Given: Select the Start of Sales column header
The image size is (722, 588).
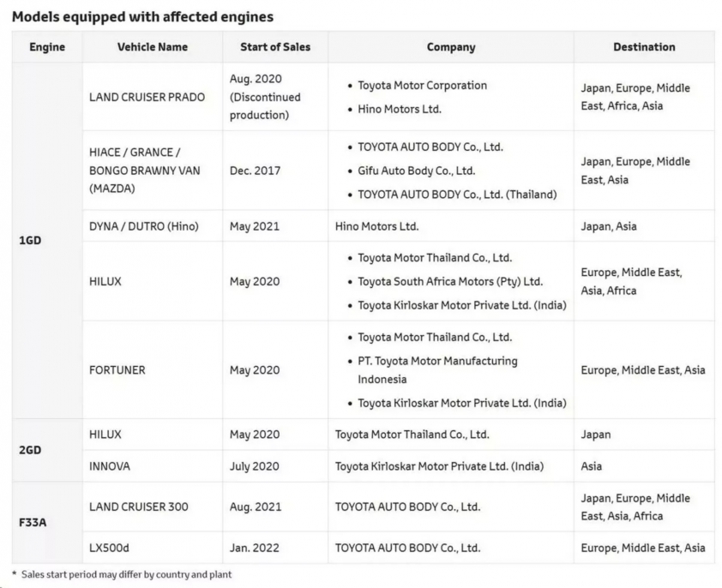Looking at the screenshot, I should (x=275, y=47).
